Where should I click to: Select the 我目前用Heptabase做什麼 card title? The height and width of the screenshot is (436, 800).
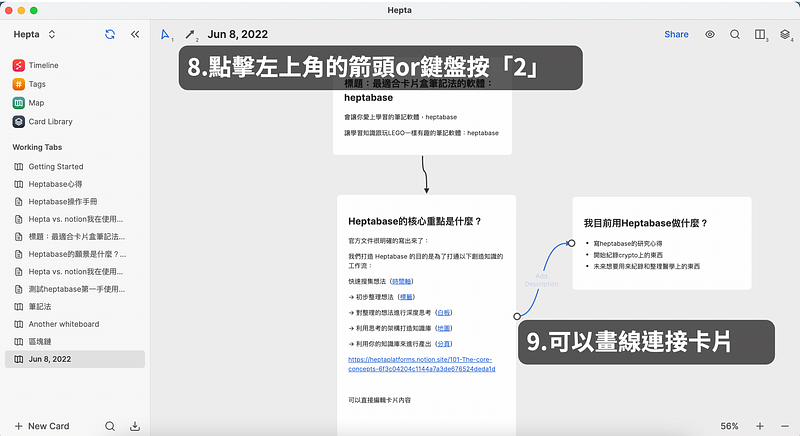point(645,223)
